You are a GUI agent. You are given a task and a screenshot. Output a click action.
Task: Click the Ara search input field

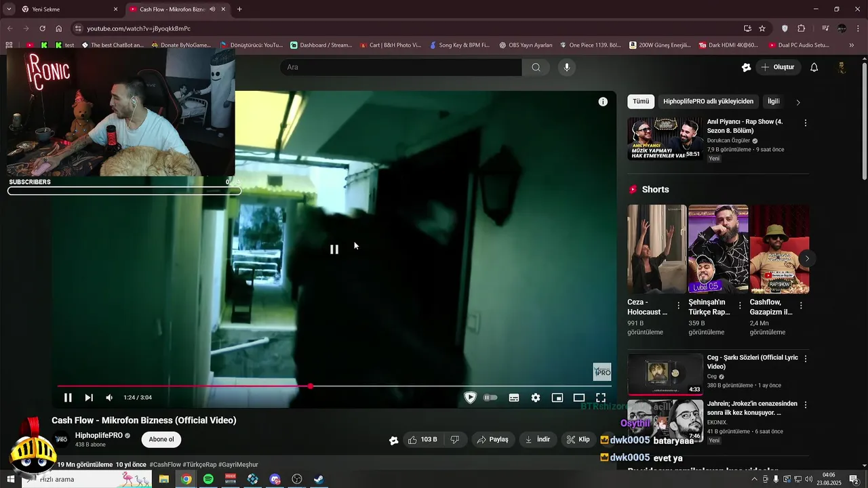pyautogui.click(x=401, y=67)
